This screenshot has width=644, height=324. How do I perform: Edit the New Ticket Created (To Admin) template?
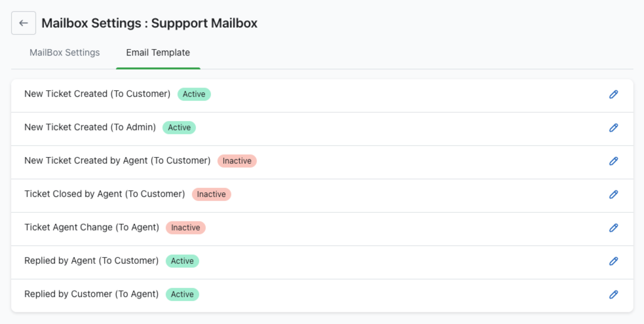click(x=613, y=128)
